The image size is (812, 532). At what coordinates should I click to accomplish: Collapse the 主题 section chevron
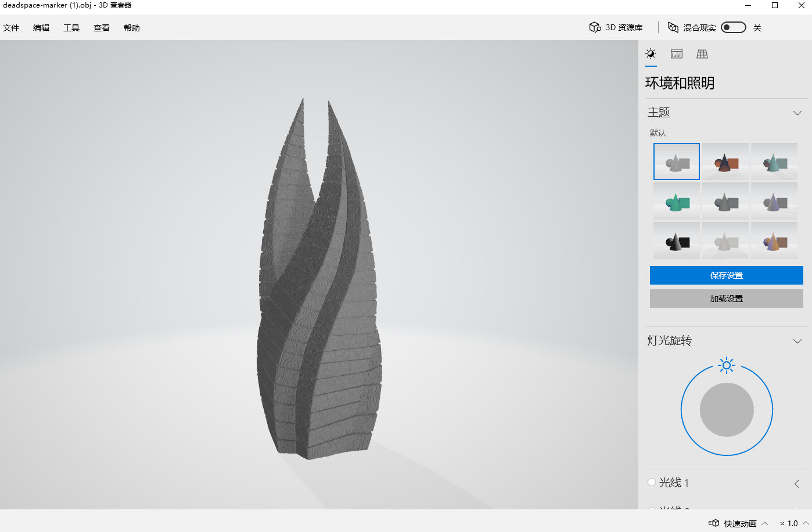pyautogui.click(x=797, y=113)
